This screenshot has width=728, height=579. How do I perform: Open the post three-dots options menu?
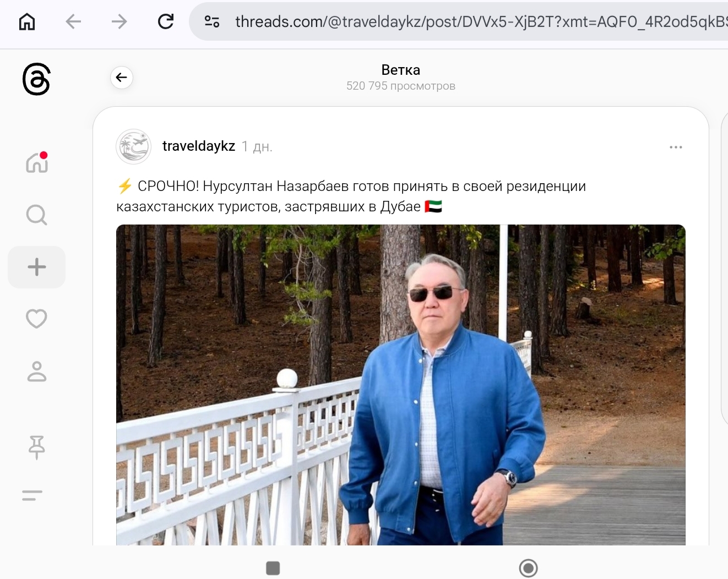pyautogui.click(x=676, y=147)
